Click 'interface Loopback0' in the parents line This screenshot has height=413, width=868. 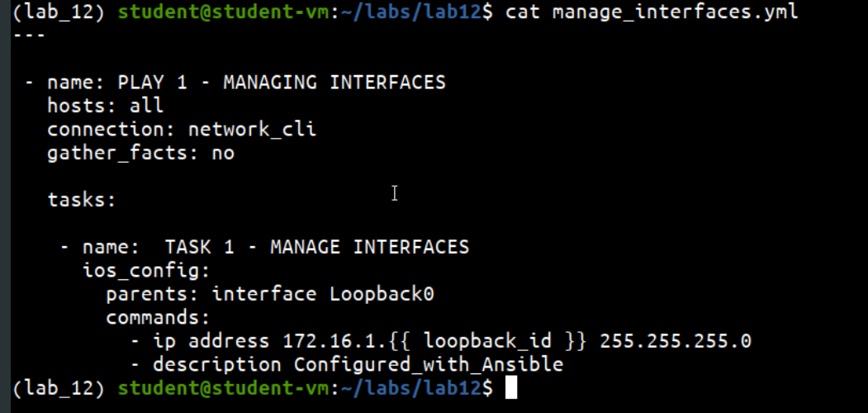coord(323,294)
